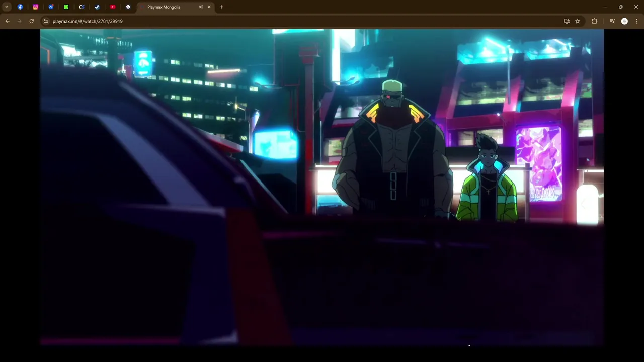This screenshot has height=362, width=644.
Task: Install the Playmax app via address bar icon
Action: (x=567, y=21)
